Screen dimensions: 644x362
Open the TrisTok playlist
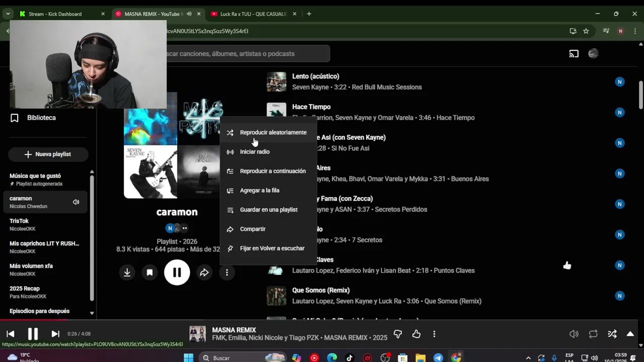click(45, 225)
